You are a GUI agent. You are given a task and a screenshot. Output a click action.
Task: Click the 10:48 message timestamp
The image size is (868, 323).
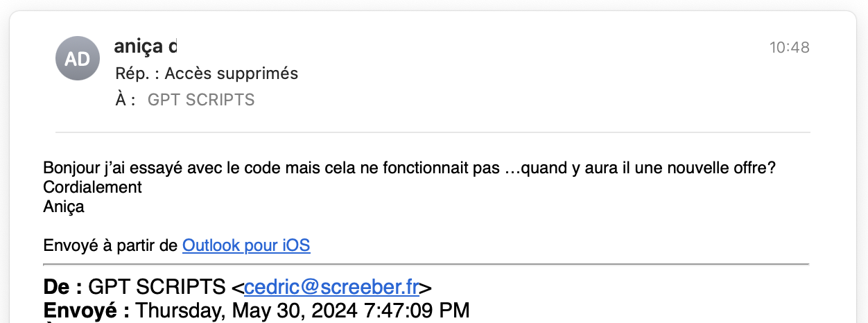click(789, 48)
